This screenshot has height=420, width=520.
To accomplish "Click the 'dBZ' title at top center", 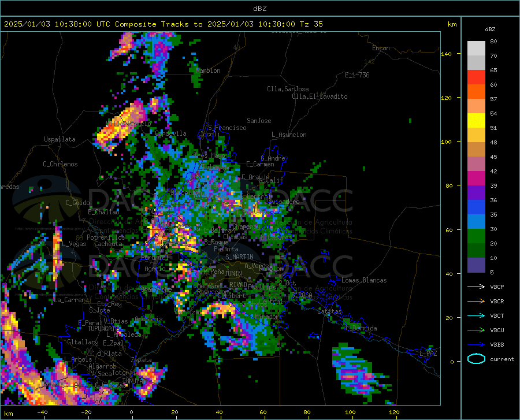I will pos(259,9).
